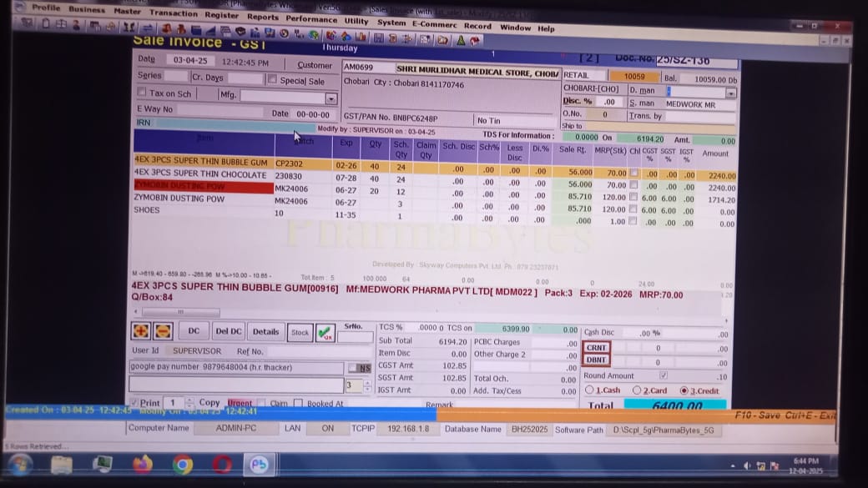Open Firefox from the taskbar
Screen dimensions: 868x488
[x=143, y=464]
